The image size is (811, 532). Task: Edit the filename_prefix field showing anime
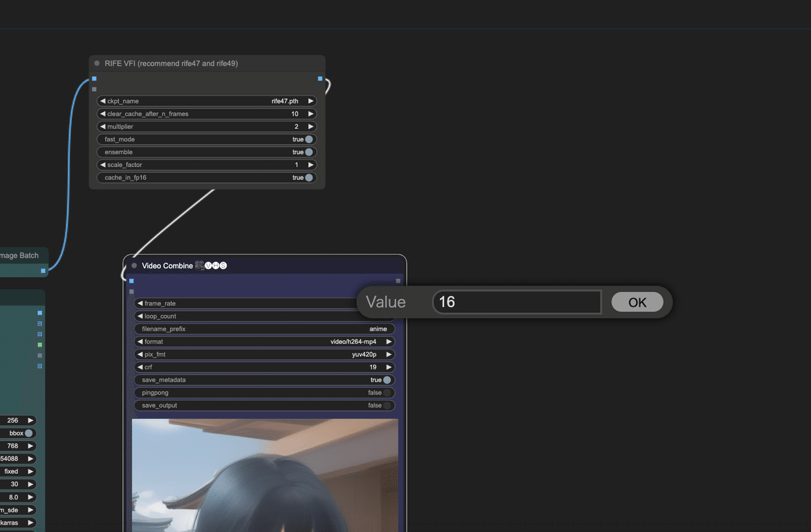264,329
